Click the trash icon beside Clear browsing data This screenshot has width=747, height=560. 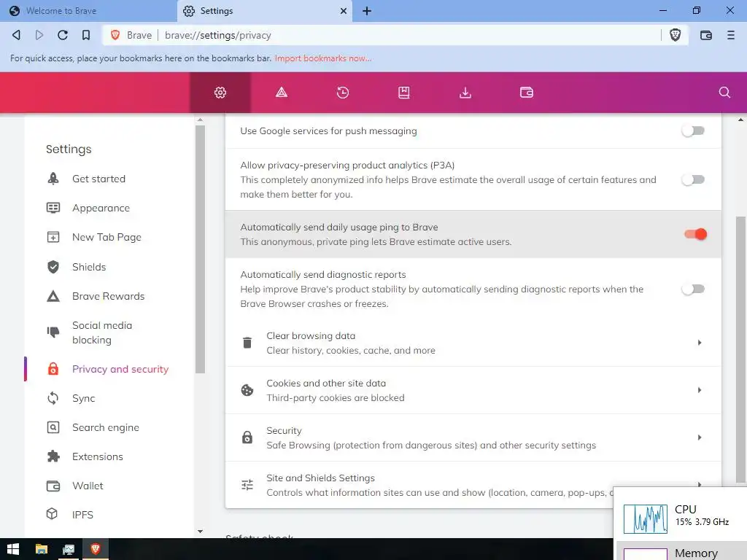[247, 343]
